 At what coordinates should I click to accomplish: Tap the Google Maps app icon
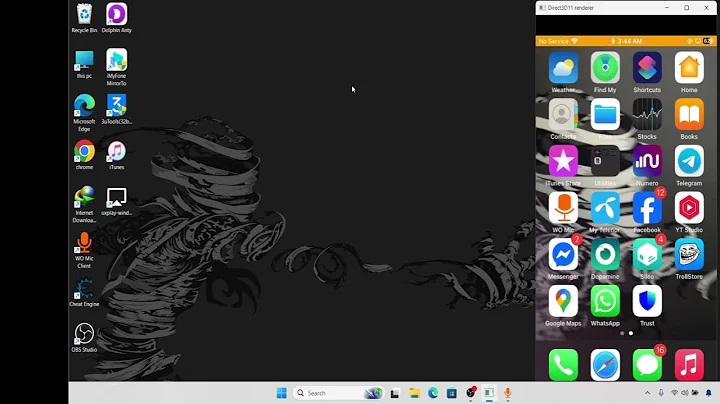pyautogui.click(x=563, y=301)
